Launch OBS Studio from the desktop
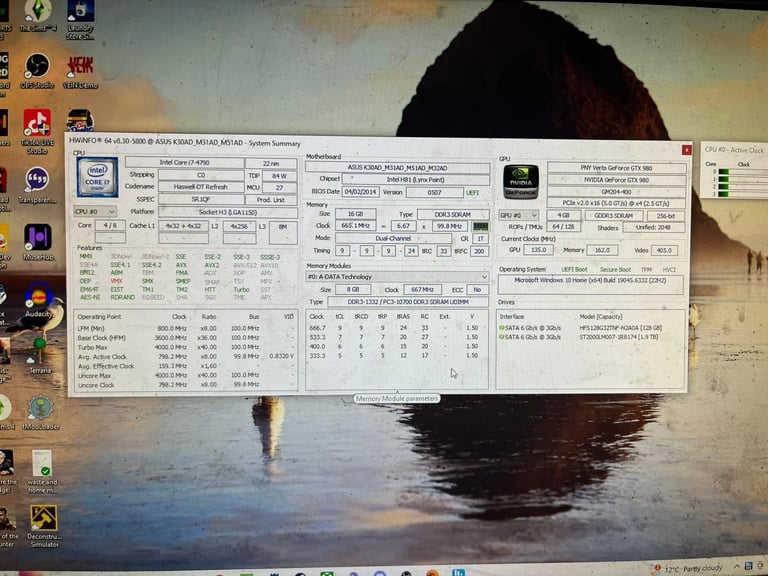The image size is (768, 576). coord(37,70)
